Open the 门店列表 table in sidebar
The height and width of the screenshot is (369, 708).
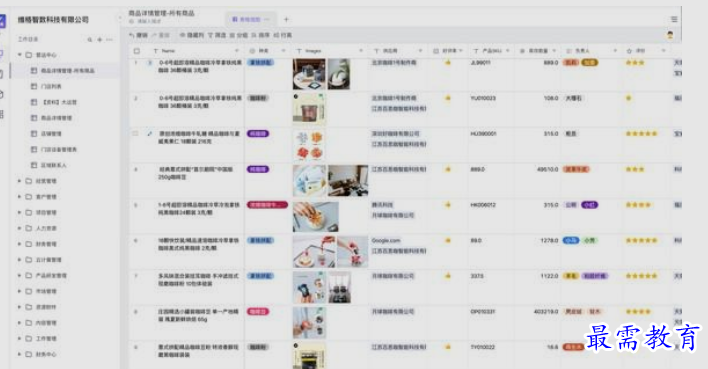click(51, 86)
